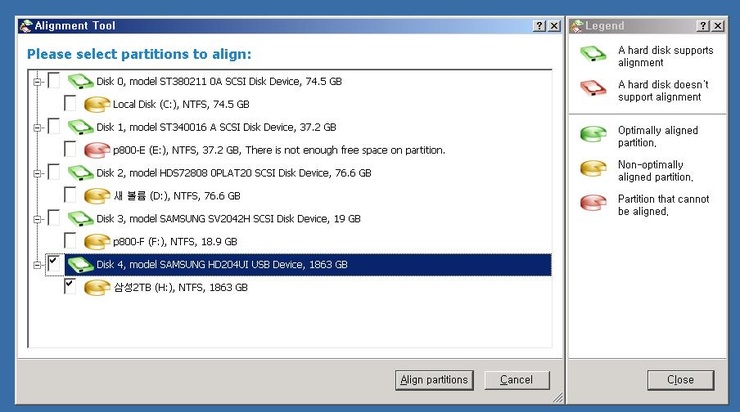This screenshot has height=412, width=740.
Task: Click the yellow p800-F (F:) partition icon
Action: click(x=97, y=241)
